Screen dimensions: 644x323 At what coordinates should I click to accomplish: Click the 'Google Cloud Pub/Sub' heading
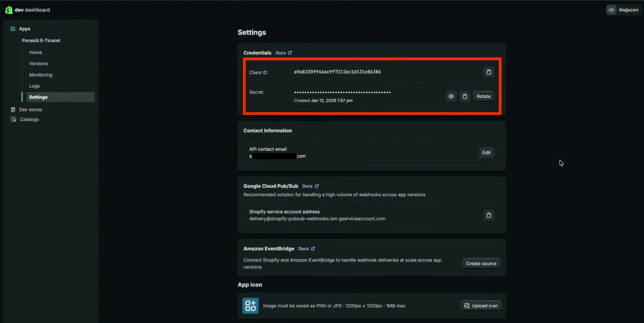[x=271, y=186]
